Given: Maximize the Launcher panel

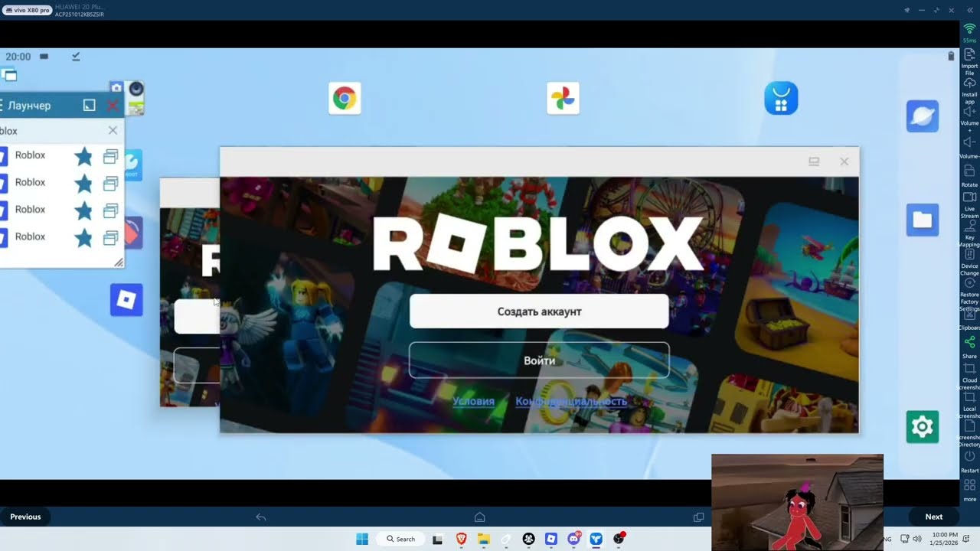Looking at the screenshot, I should coord(89,105).
